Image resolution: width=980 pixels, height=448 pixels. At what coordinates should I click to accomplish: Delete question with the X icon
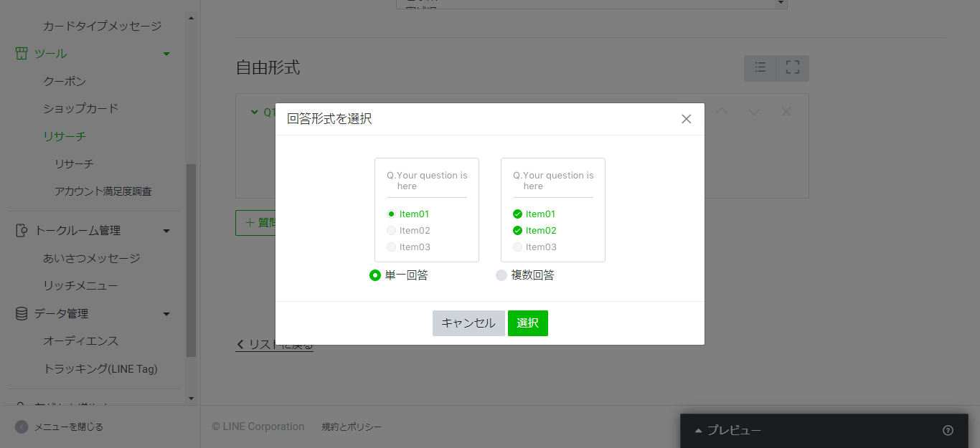pos(786,112)
